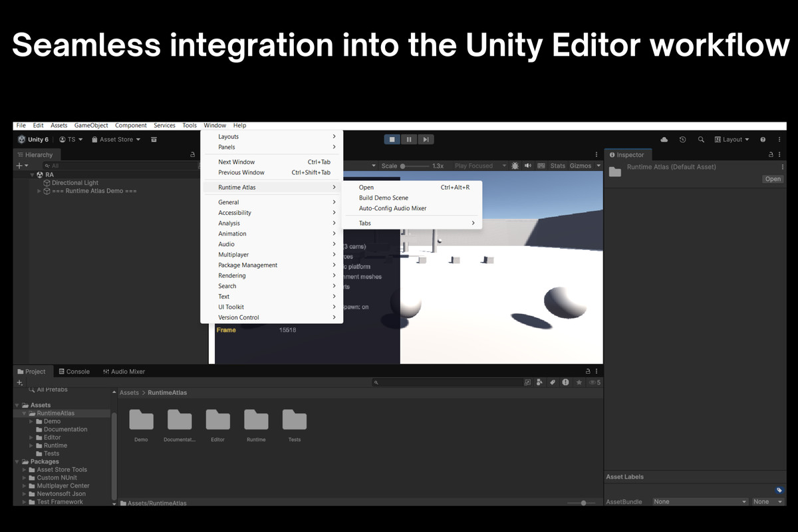Switch to the Audio Mixer tab
Screen dimensions: 798x532
click(x=124, y=372)
